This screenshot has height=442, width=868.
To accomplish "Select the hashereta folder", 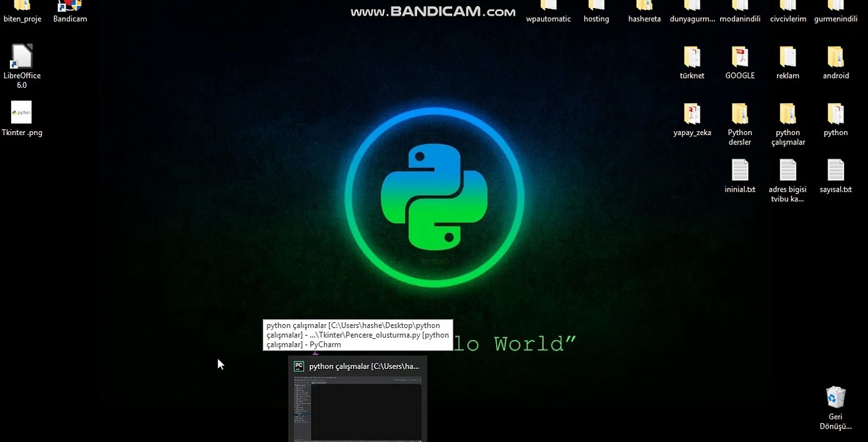I will (x=644, y=12).
